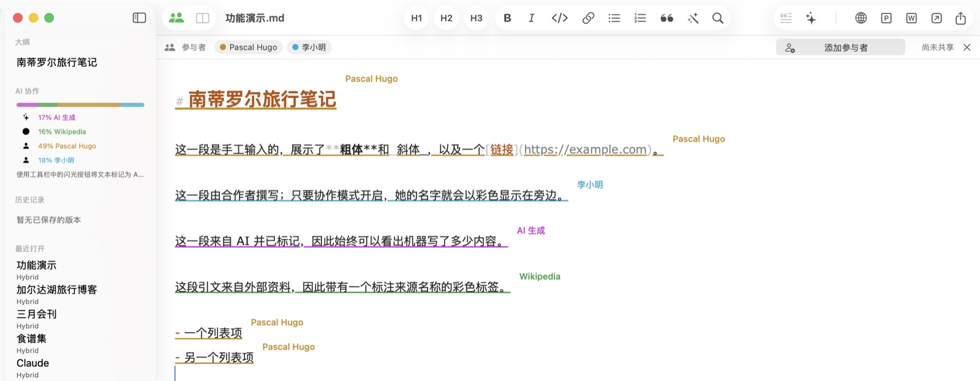This screenshot has width=980, height=381.
Task: Open search with the magnifier icon
Action: coord(718,18)
